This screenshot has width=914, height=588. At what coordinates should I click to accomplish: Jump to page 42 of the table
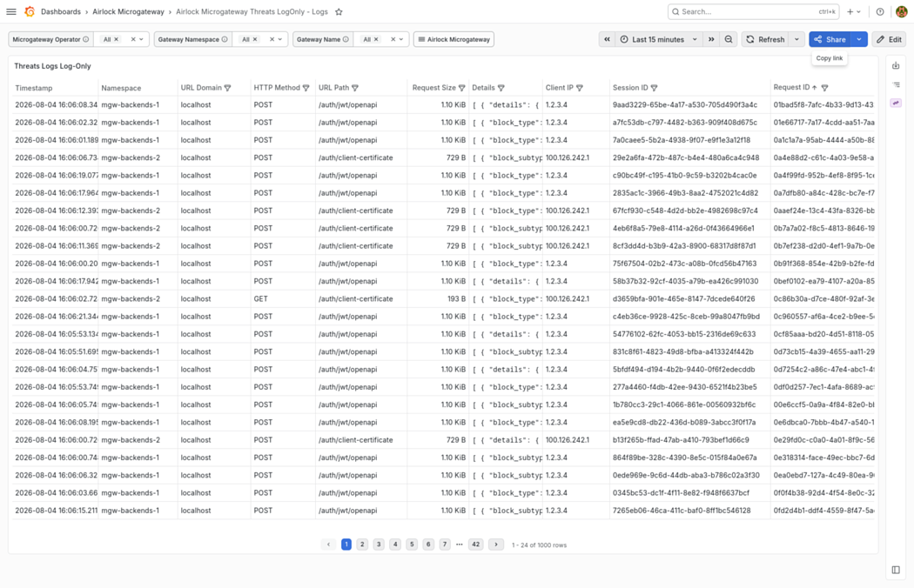tap(475, 545)
